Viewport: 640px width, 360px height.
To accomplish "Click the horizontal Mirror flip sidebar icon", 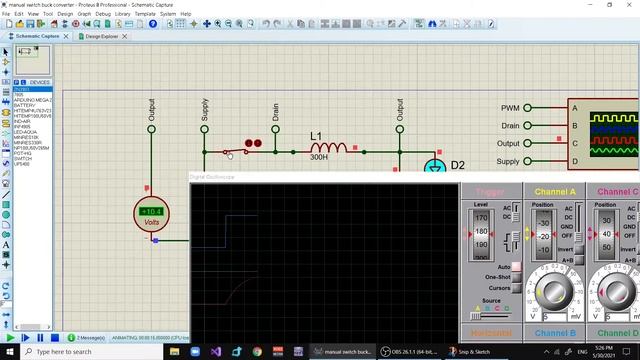I will pos(6,315).
